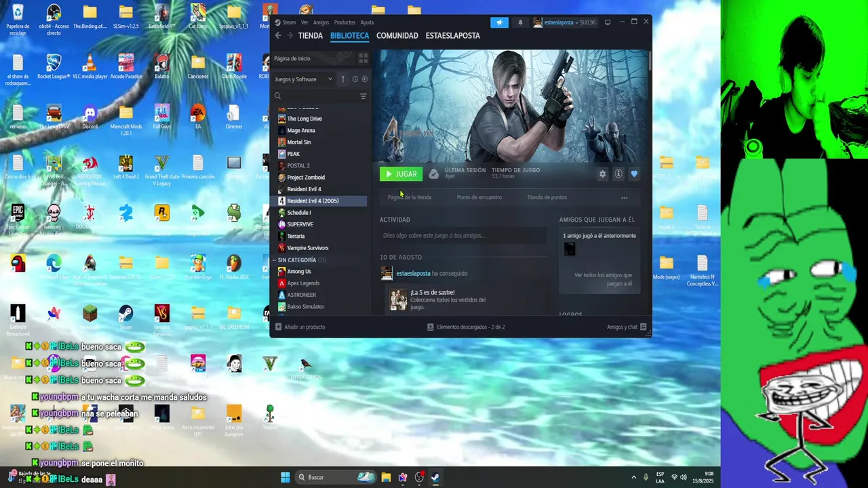Click taskbar Buscar search box
The width and height of the screenshot is (868, 488).
click(x=337, y=477)
